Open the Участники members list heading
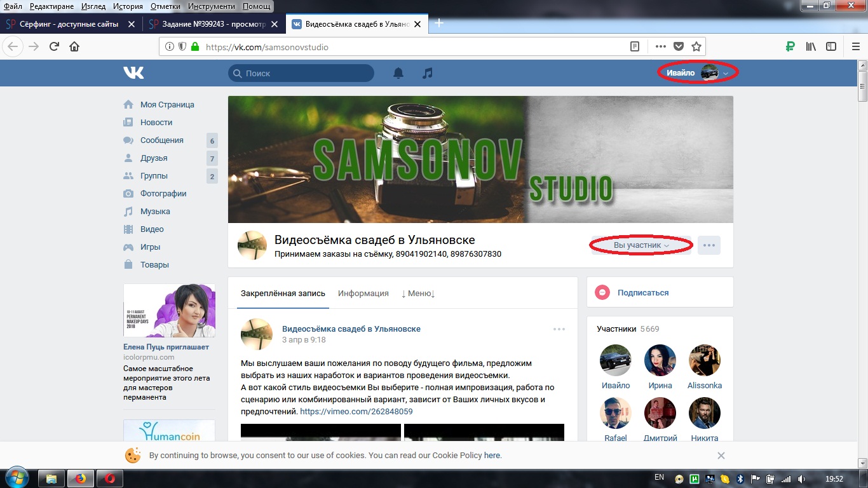 (x=616, y=329)
